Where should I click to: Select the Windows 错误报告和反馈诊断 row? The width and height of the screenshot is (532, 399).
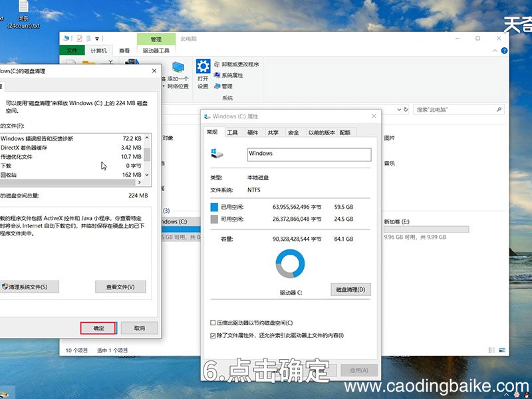tap(71, 138)
